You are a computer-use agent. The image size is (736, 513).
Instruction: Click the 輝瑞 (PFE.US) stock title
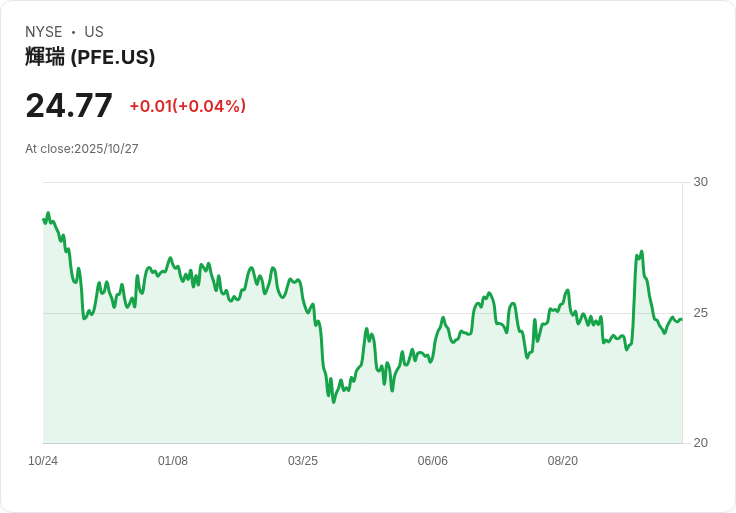(90, 57)
